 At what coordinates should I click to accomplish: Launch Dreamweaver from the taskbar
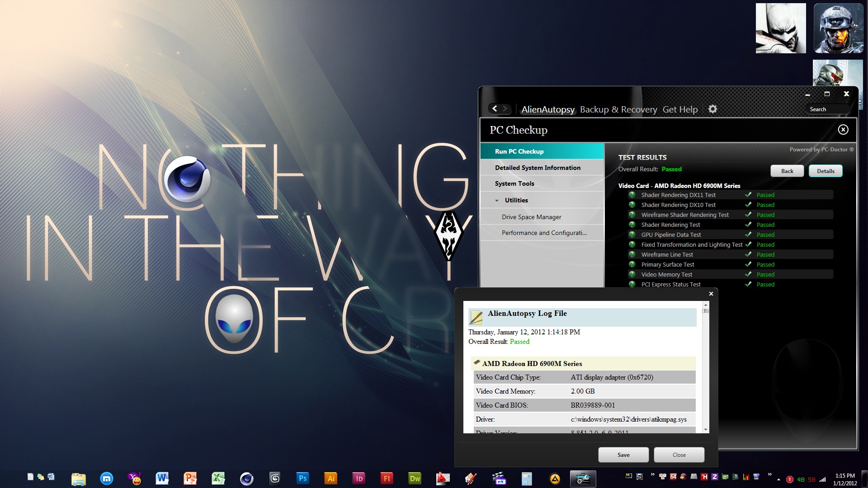click(x=415, y=479)
